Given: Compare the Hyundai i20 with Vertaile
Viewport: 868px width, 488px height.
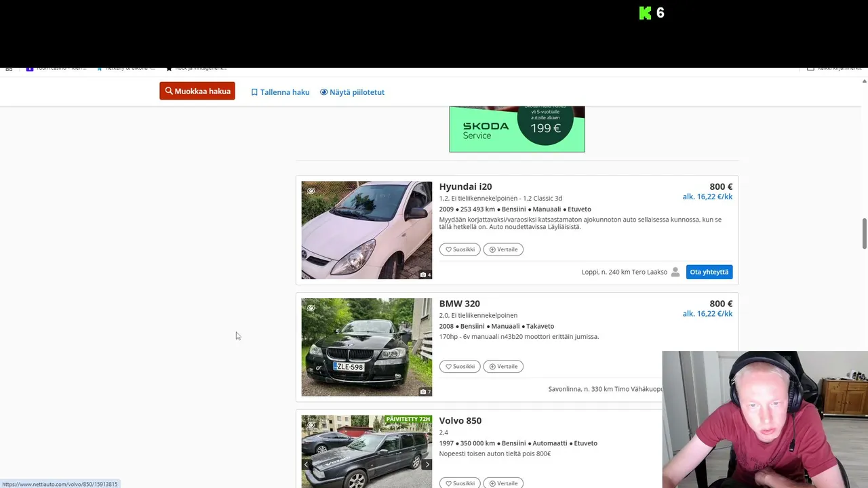Looking at the screenshot, I should click(x=503, y=249).
